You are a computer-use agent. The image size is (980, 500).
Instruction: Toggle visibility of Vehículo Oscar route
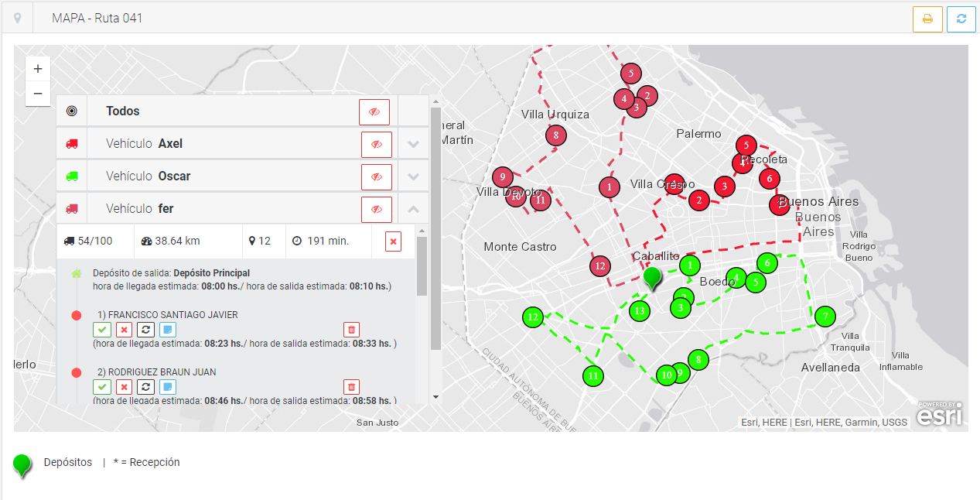pyautogui.click(x=376, y=177)
